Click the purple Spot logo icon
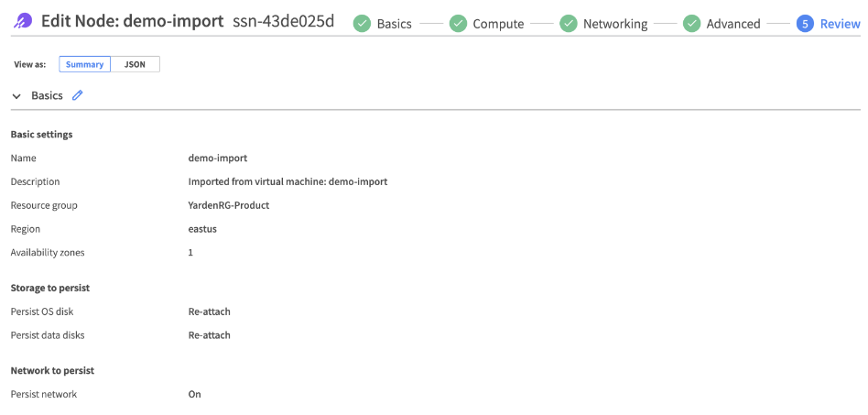The image size is (868, 415). (x=24, y=21)
